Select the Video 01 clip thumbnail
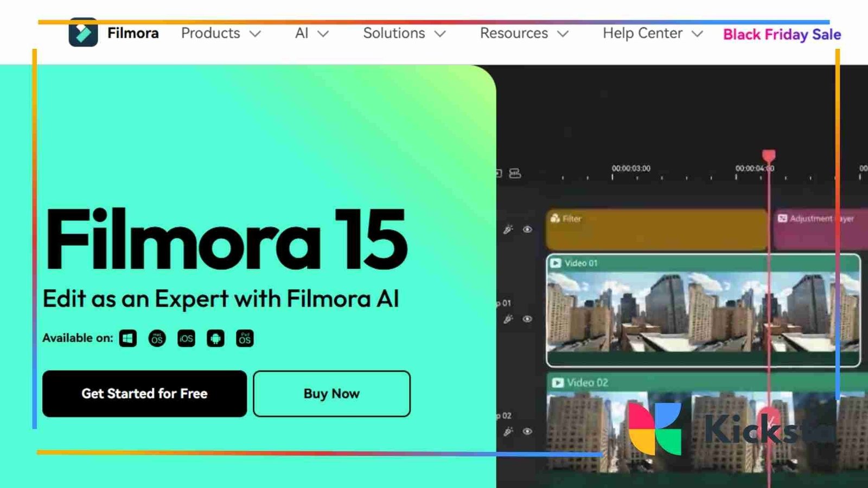 click(x=703, y=310)
